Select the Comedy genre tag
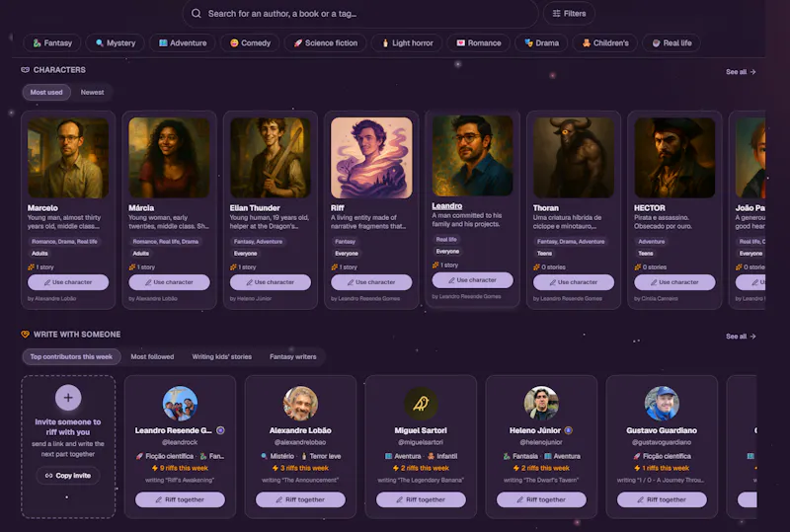The height and width of the screenshot is (532, 790). point(250,42)
